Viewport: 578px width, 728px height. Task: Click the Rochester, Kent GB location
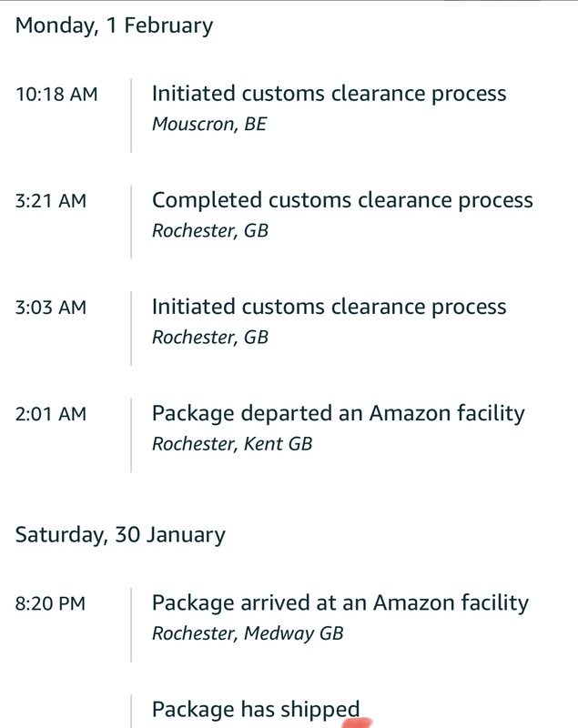tap(231, 444)
